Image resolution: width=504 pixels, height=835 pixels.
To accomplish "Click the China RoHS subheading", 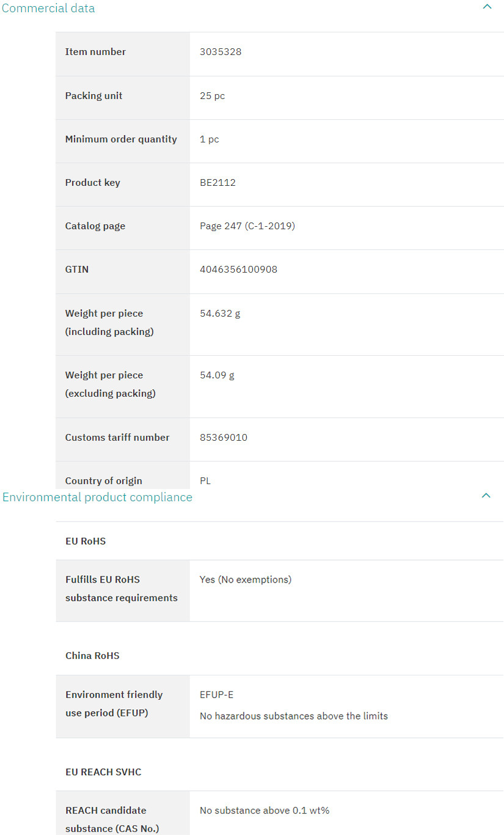I will [x=92, y=656].
